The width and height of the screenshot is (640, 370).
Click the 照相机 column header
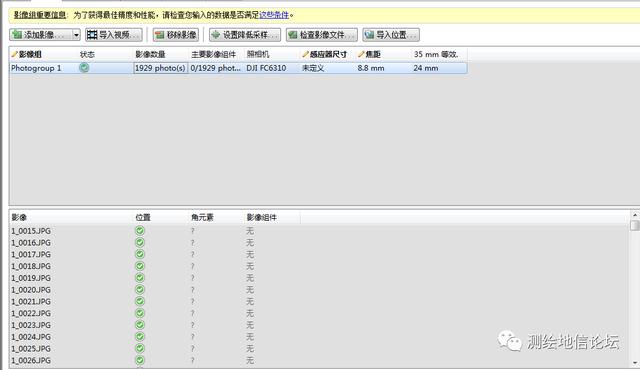tap(258, 54)
